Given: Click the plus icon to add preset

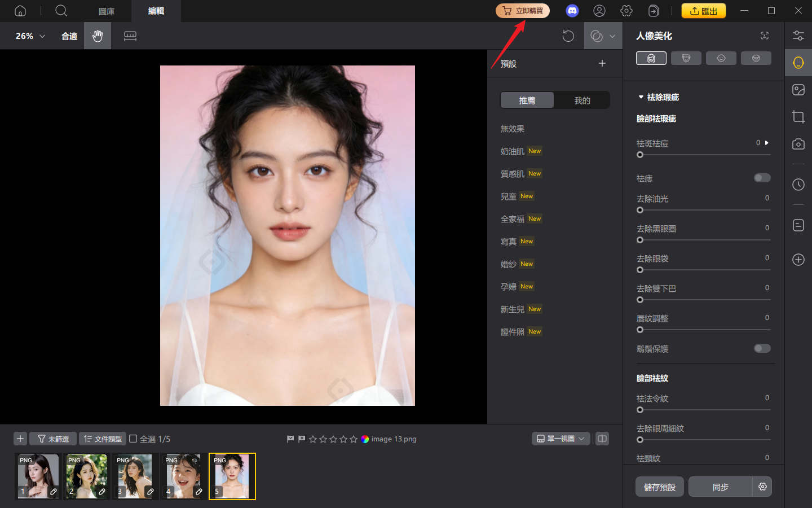Looking at the screenshot, I should [602, 63].
